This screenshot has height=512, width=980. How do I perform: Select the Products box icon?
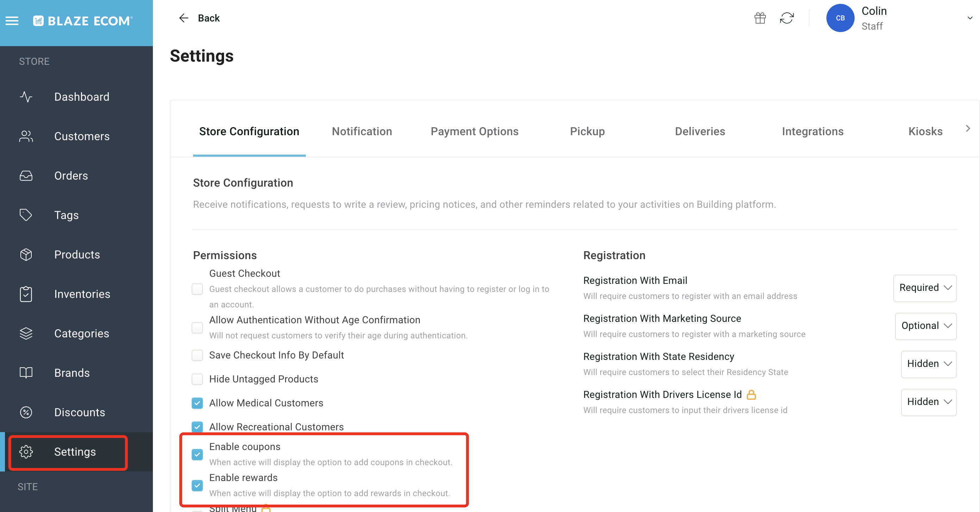[25, 255]
